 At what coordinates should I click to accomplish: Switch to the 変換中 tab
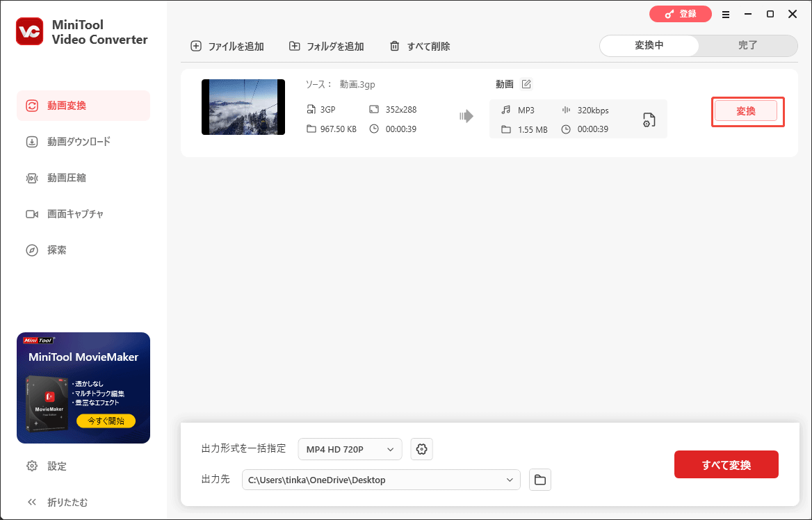(x=649, y=46)
